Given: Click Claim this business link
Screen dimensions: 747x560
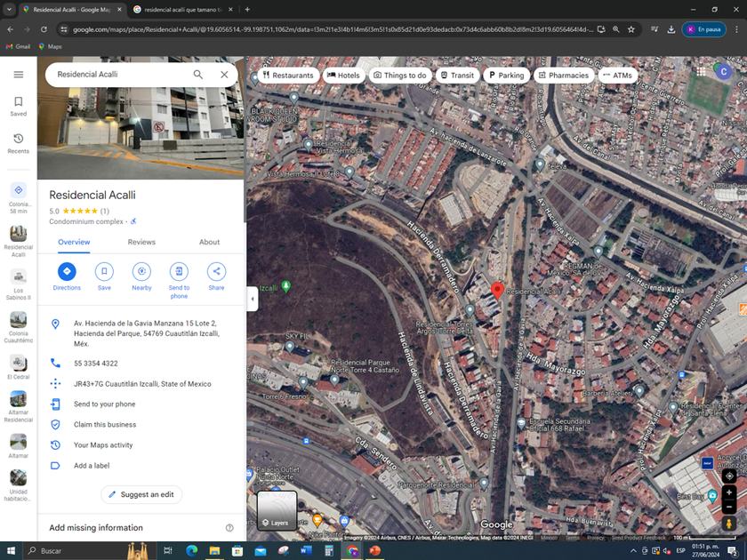Looking at the screenshot, I should pos(105,425).
